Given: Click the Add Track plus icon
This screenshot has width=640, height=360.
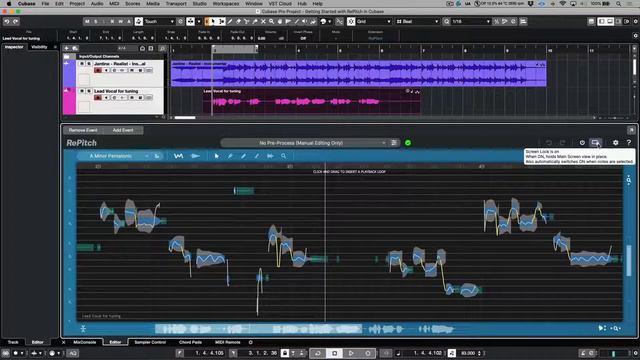Looking at the screenshot, I should click(x=67, y=48).
